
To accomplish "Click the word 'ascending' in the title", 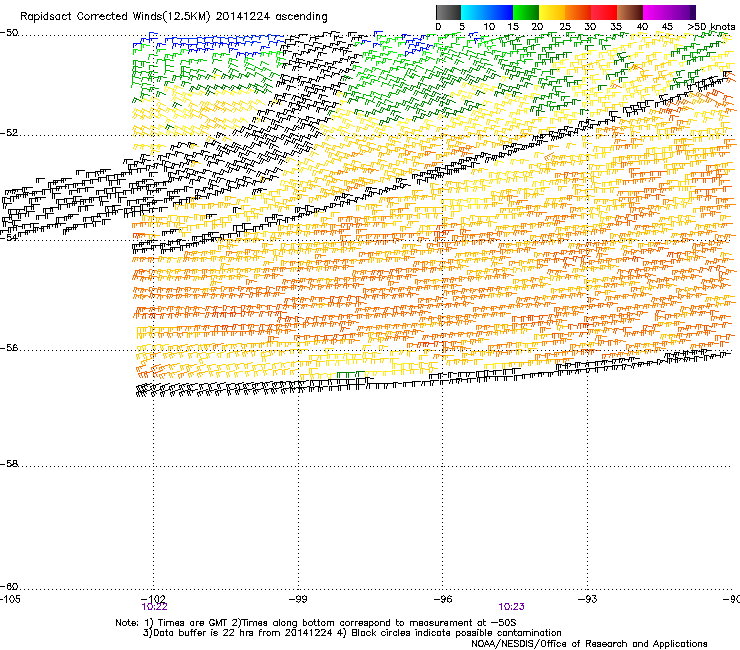I will (302, 17).
